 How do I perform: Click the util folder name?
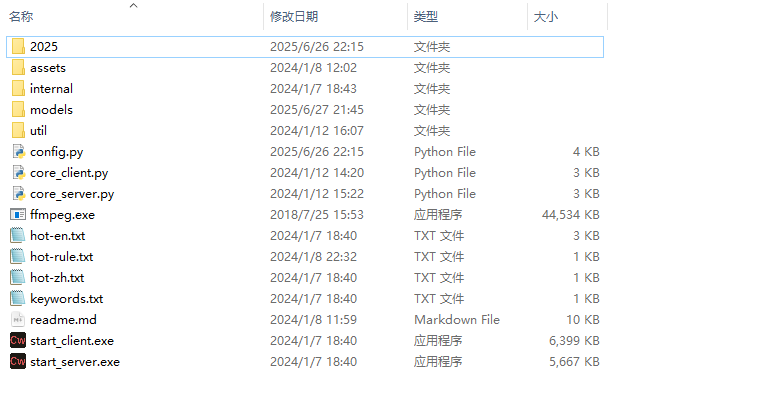click(x=38, y=131)
